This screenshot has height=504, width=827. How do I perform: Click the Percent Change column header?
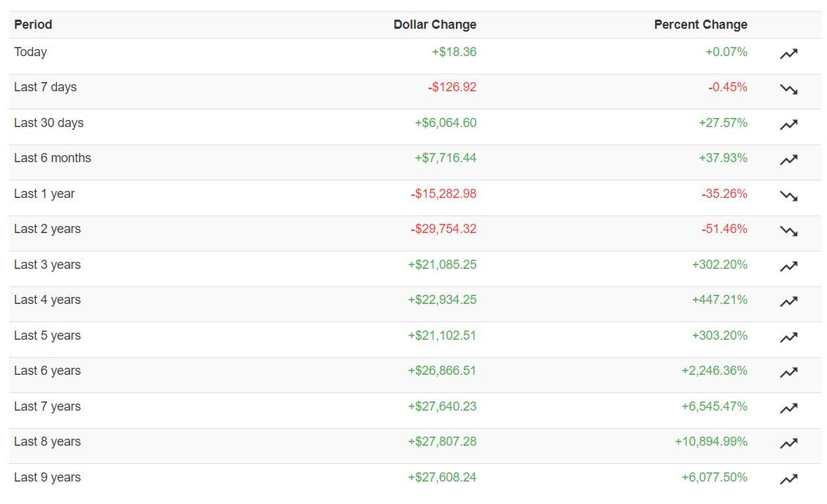click(700, 25)
